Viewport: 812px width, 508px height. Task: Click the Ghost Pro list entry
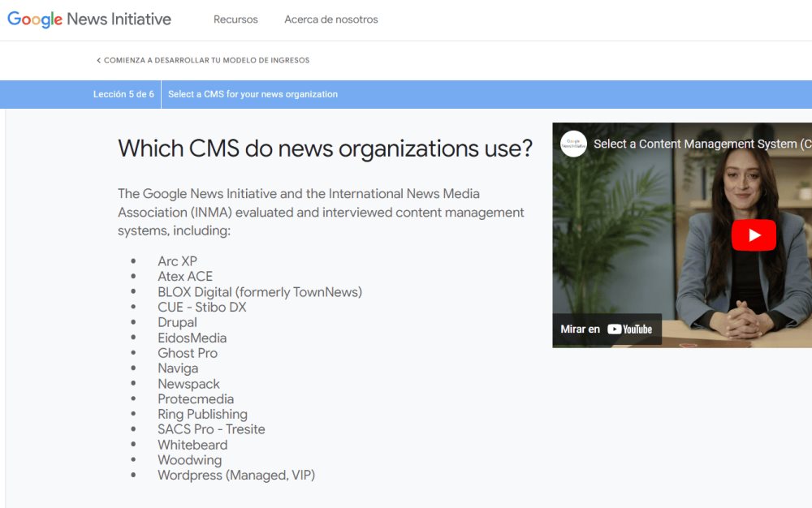[188, 353]
